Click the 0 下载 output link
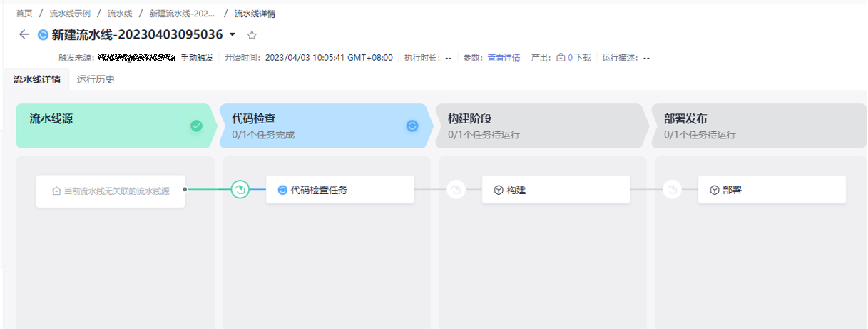Image resolution: width=868 pixels, height=329 pixels. click(x=579, y=58)
